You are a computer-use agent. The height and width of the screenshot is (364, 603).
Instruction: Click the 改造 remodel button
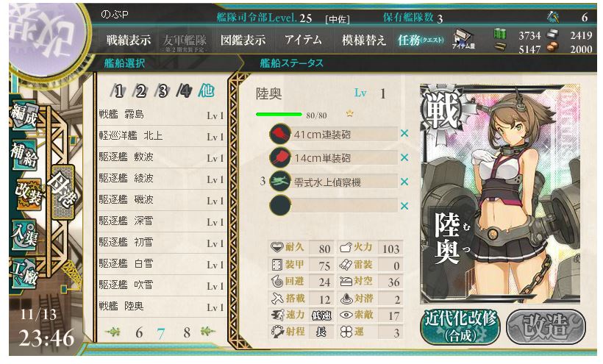pyautogui.click(x=546, y=326)
